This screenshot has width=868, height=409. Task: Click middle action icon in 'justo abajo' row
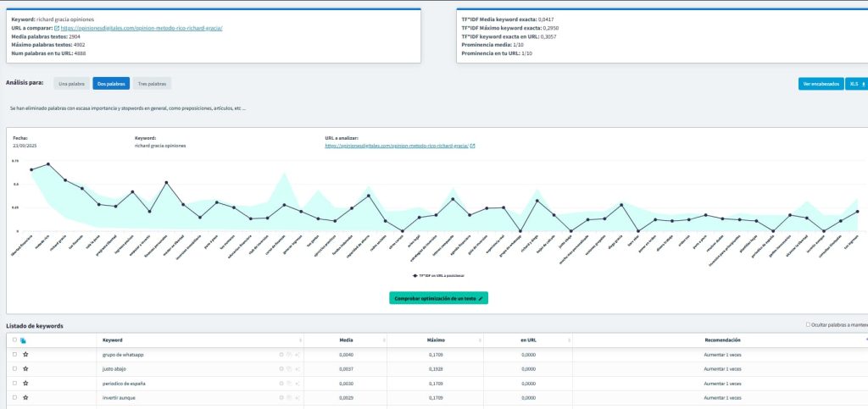pyautogui.click(x=289, y=368)
